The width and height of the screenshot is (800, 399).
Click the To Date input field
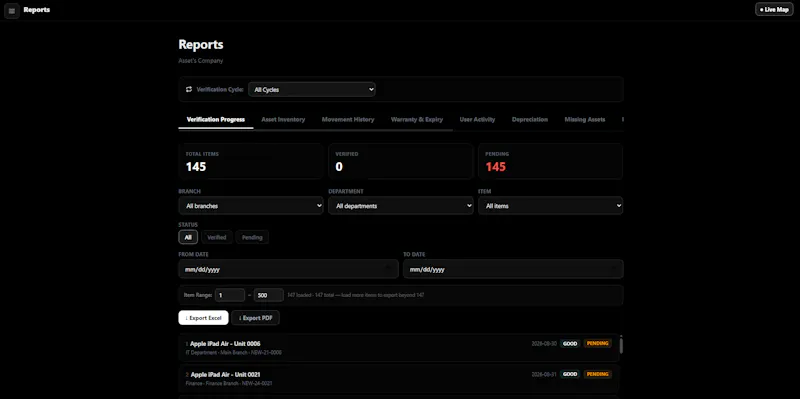tap(513, 269)
